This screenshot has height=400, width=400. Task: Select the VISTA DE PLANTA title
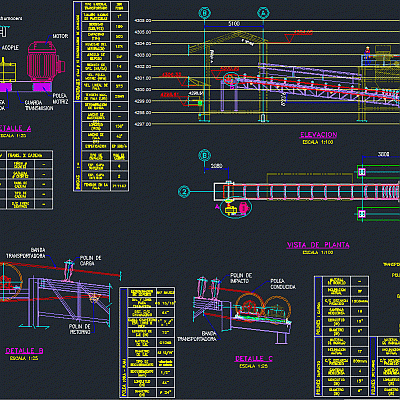[x=318, y=245]
